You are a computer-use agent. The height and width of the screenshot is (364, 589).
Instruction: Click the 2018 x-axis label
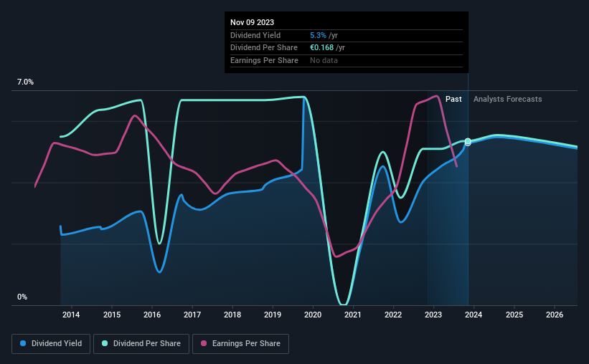(x=232, y=315)
